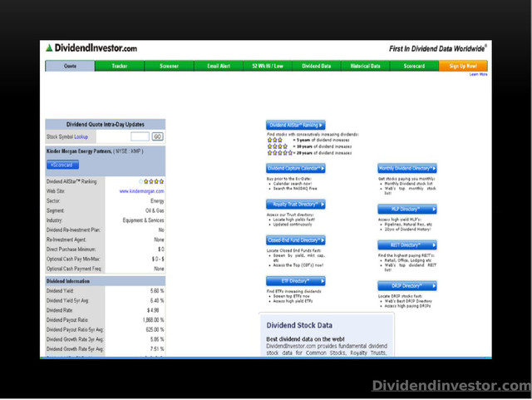Open the Dividend Capture Calendar button
The image size is (532, 400).
point(296,168)
